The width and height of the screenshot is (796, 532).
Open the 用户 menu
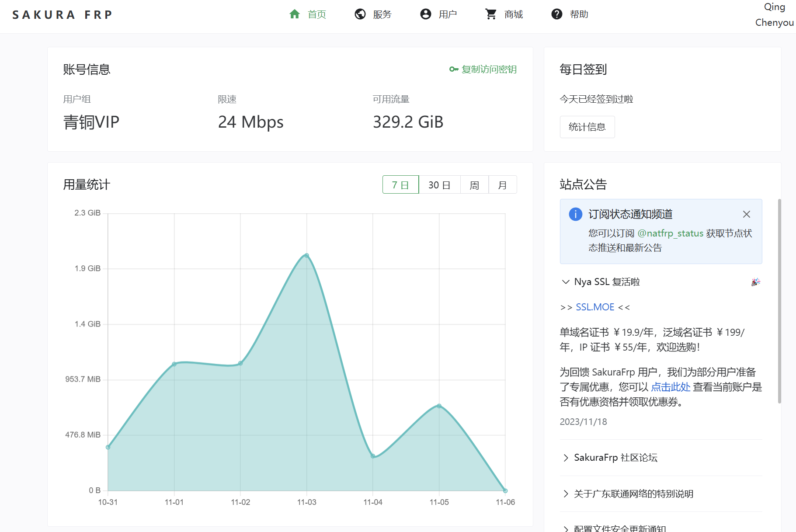pos(448,14)
